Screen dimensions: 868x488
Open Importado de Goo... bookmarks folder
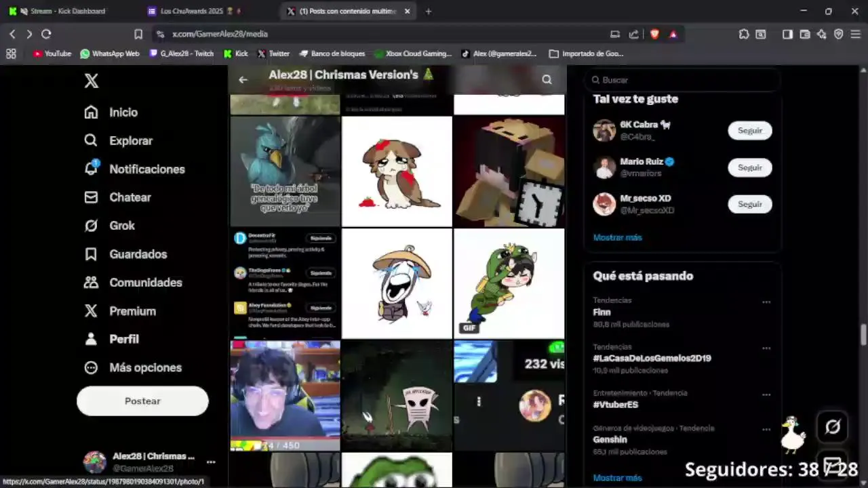(587, 54)
